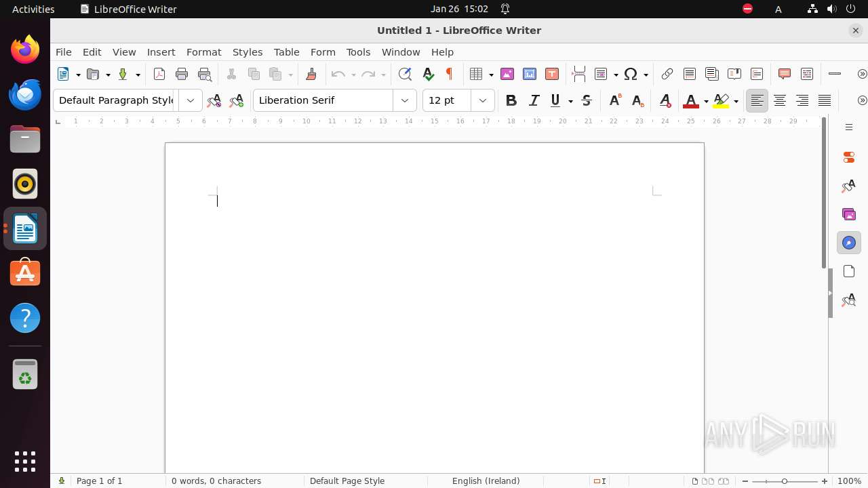Open the Save options dropdown arrow

click(138, 75)
